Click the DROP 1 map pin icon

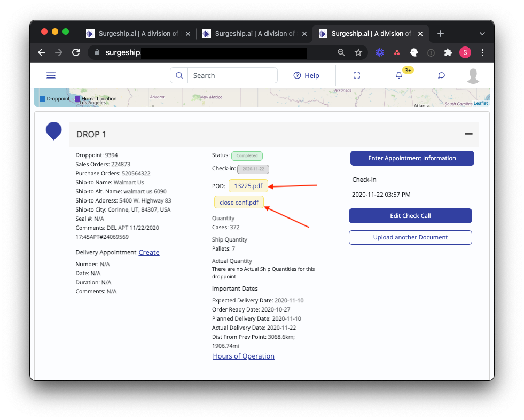point(53,130)
